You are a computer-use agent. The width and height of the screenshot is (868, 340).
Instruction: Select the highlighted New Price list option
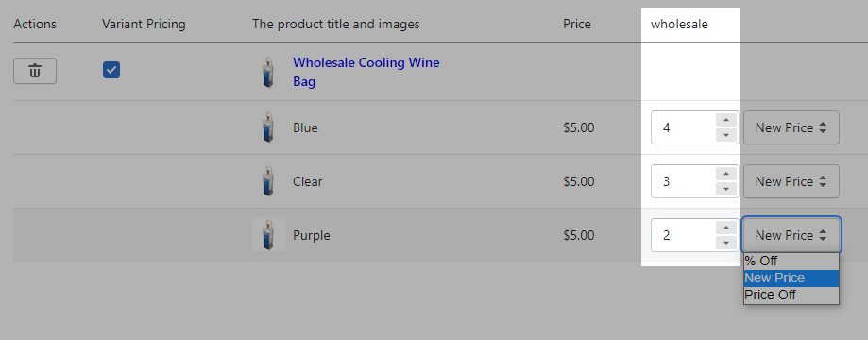791,278
